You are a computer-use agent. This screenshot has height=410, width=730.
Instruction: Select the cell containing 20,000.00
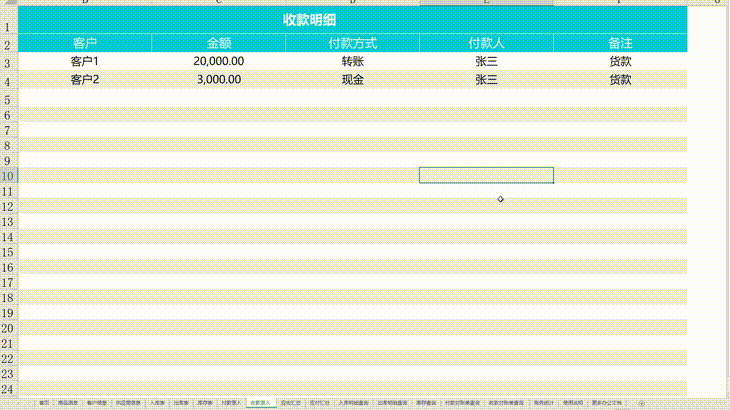(218, 61)
